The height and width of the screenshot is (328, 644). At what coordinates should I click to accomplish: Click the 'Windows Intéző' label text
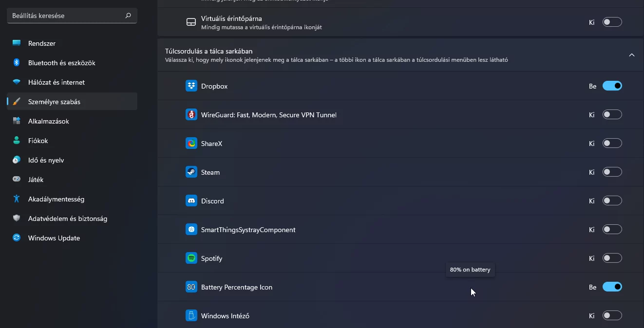(225, 316)
